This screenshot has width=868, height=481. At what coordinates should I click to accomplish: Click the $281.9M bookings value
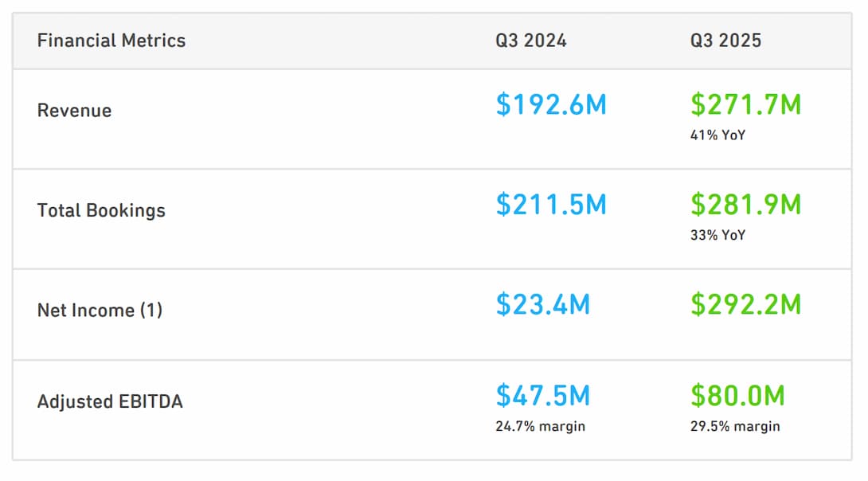pyautogui.click(x=745, y=205)
